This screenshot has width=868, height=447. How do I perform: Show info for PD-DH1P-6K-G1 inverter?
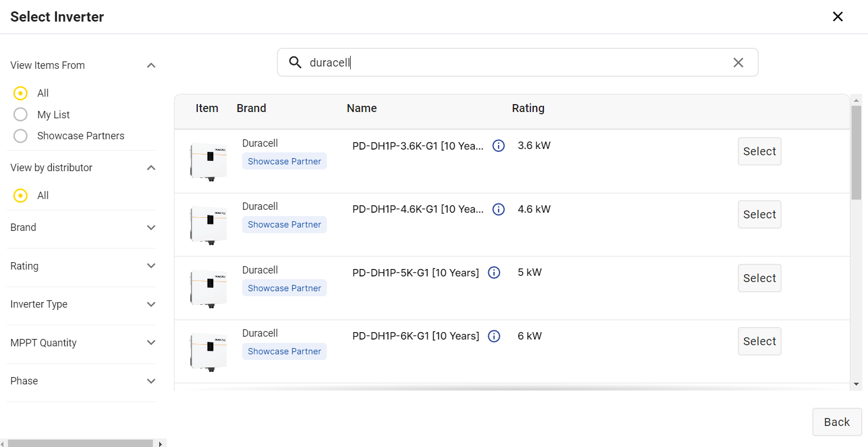pyautogui.click(x=495, y=336)
